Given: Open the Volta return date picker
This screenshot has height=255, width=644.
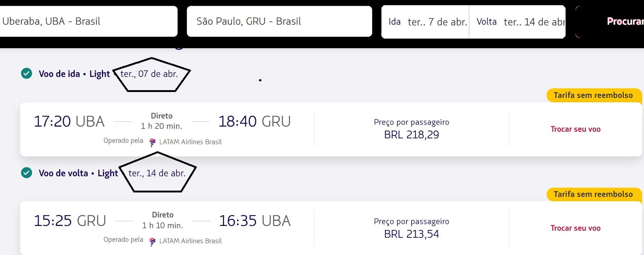Looking at the screenshot, I should tap(517, 22).
